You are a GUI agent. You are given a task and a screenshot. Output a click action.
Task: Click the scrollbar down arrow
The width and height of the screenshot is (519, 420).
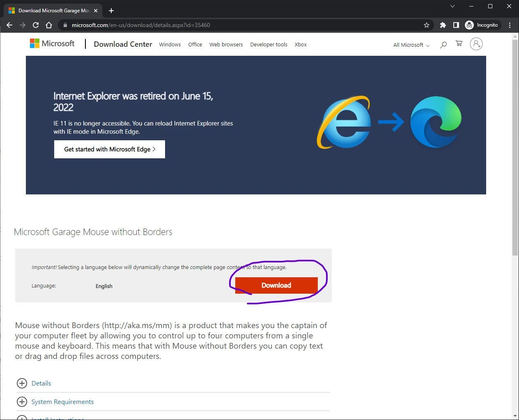[x=515, y=416]
